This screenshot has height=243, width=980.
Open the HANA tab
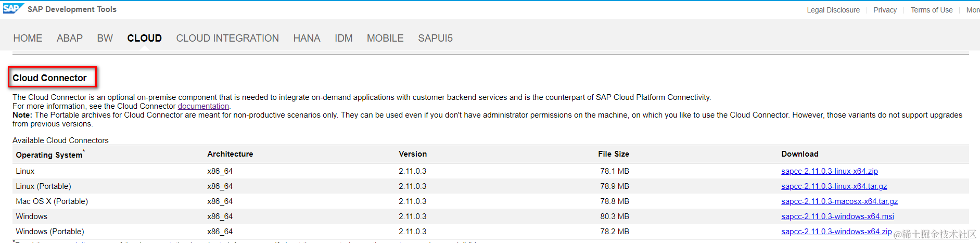click(x=307, y=39)
